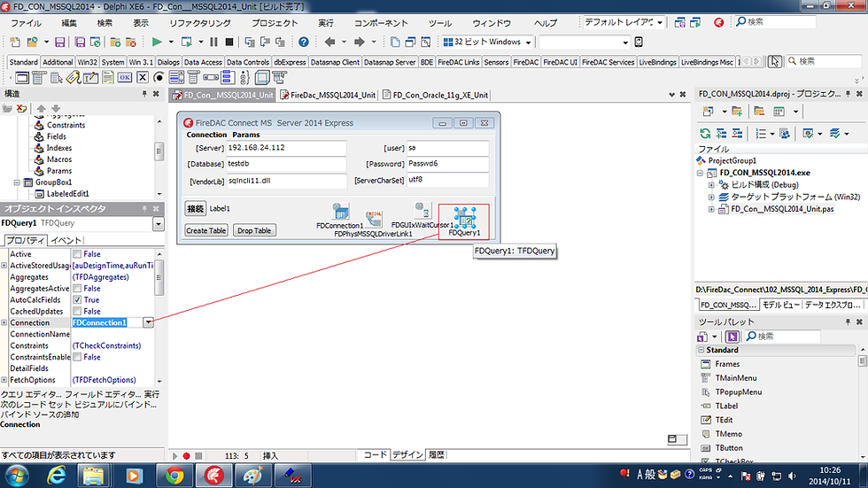Toggle the CachedUpdates property checkbox

pyautogui.click(x=78, y=312)
